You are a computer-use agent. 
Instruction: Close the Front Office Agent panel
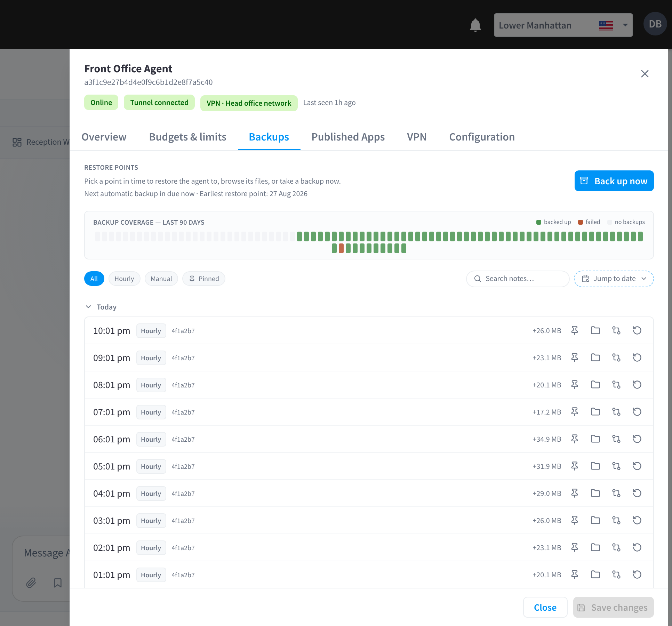[x=645, y=74]
